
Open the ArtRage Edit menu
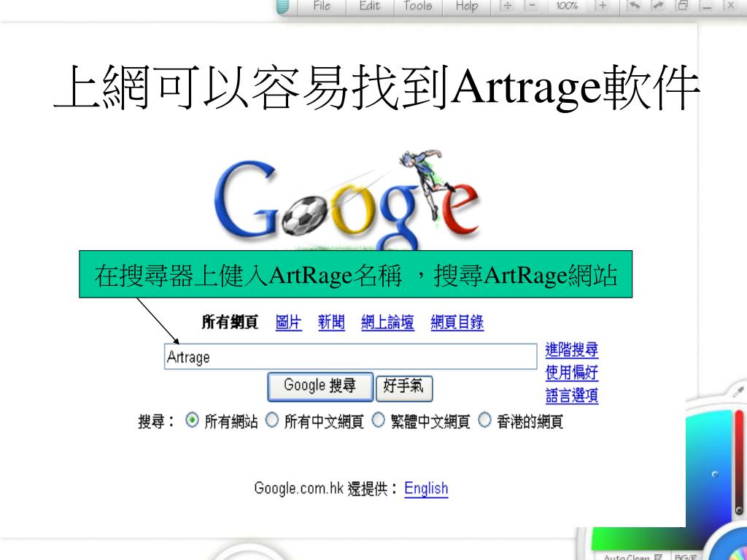tap(370, 6)
